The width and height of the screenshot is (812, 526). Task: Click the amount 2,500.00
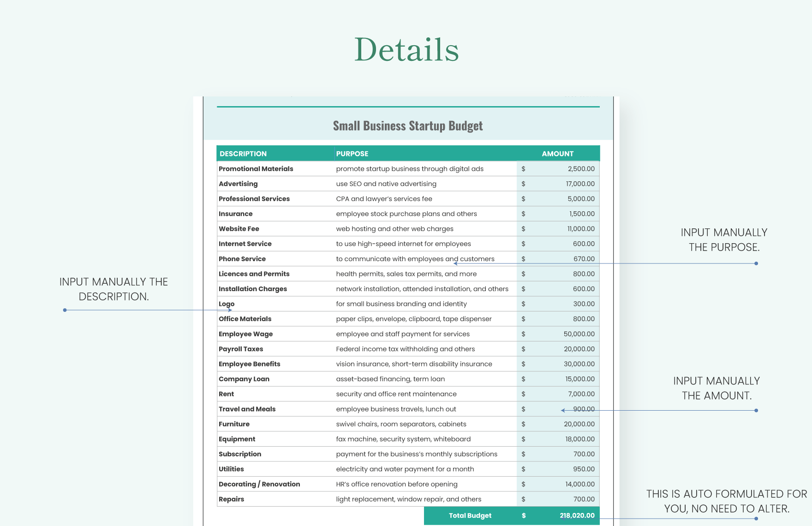click(x=581, y=169)
